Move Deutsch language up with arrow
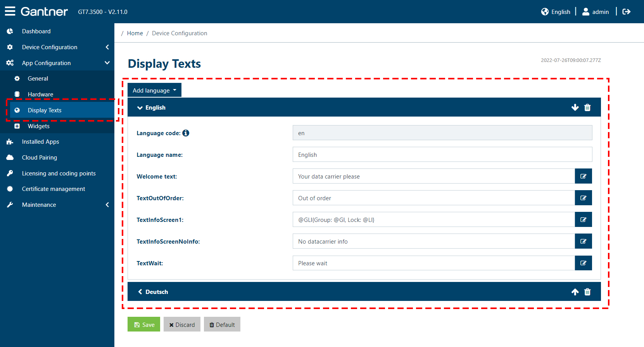Screen dimensions: 644x347 pyautogui.click(x=575, y=292)
